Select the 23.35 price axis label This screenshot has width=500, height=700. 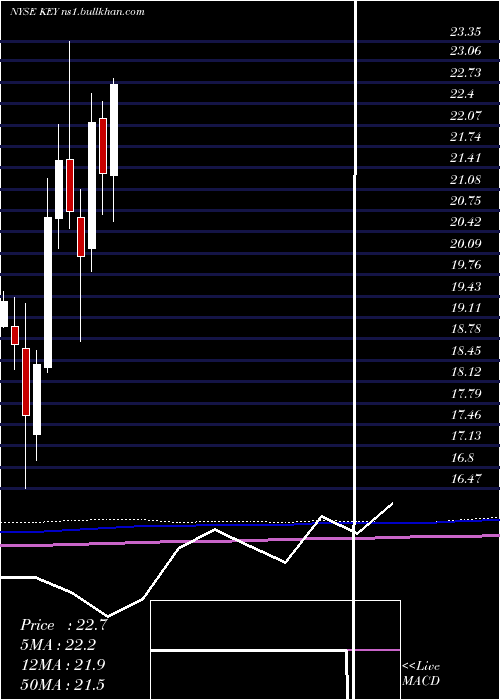click(x=466, y=32)
